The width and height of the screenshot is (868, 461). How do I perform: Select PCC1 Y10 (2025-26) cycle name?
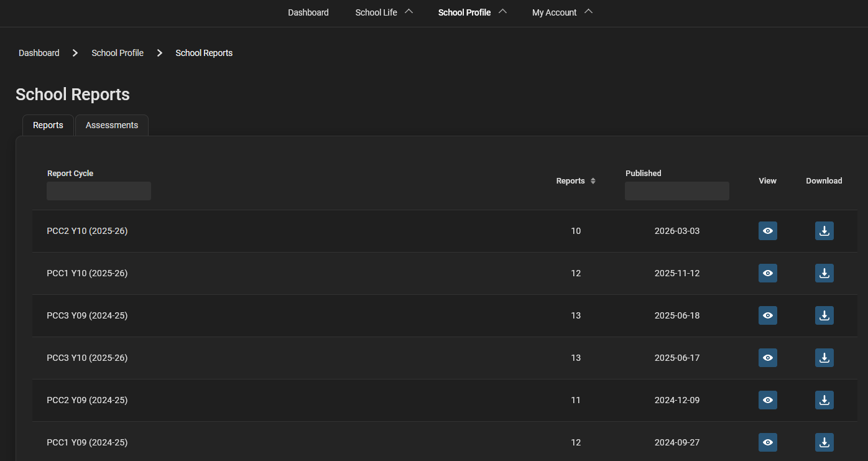pos(87,273)
